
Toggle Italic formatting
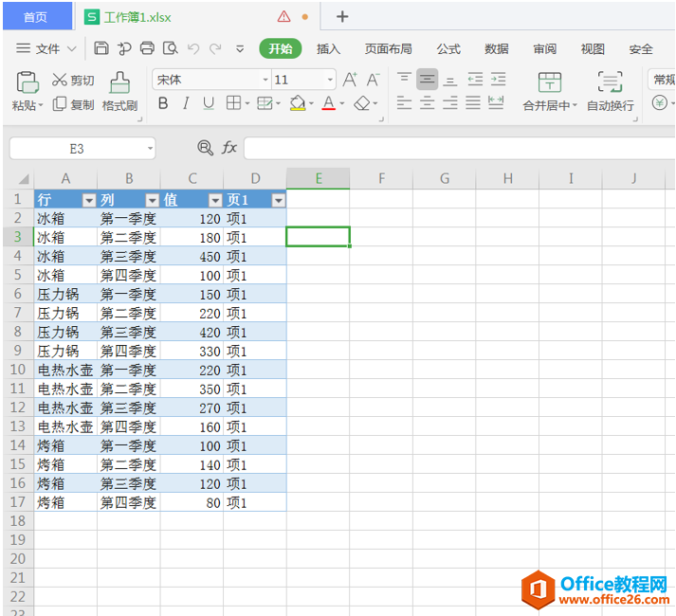[186, 103]
